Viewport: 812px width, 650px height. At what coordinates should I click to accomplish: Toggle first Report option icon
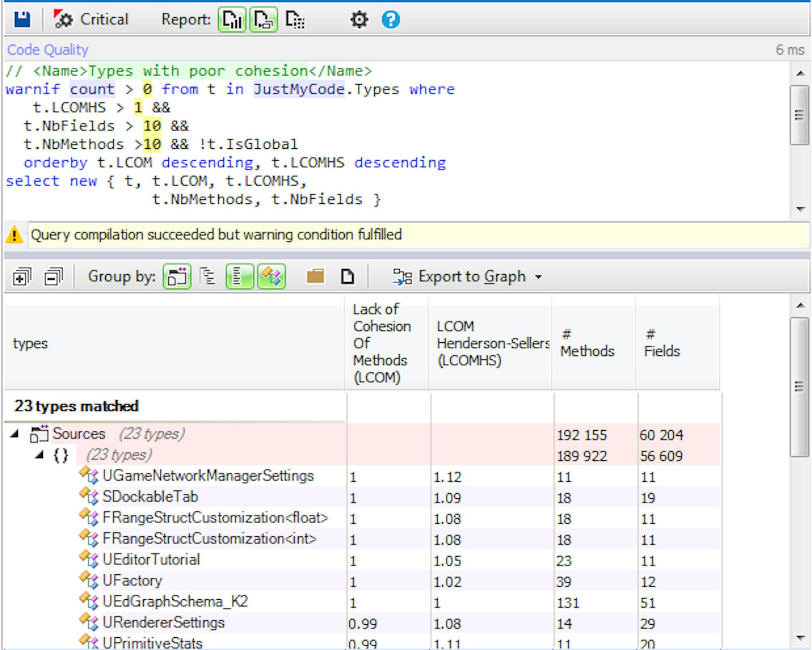click(232, 19)
